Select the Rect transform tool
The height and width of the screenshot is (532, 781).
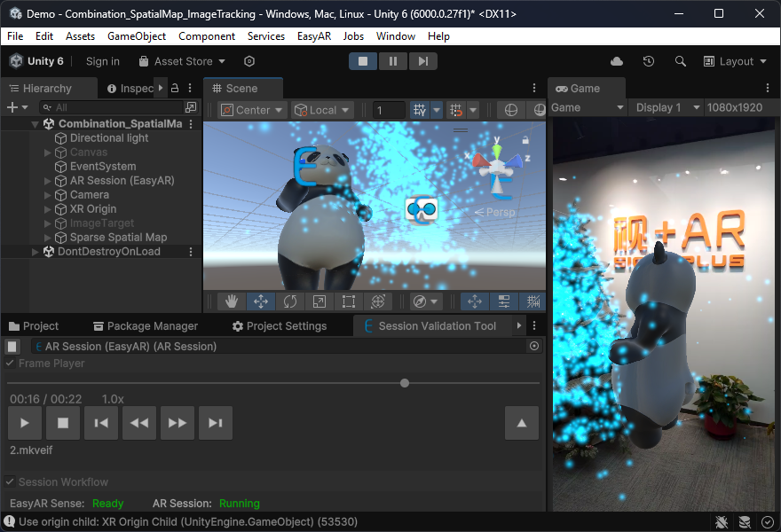click(x=349, y=301)
